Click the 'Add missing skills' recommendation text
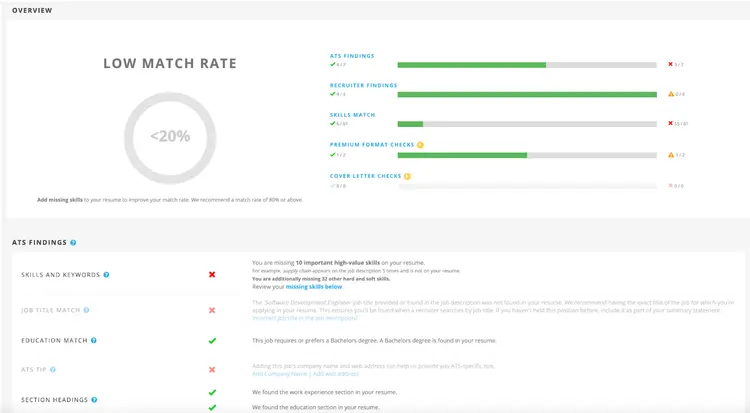 click(170, 200)
